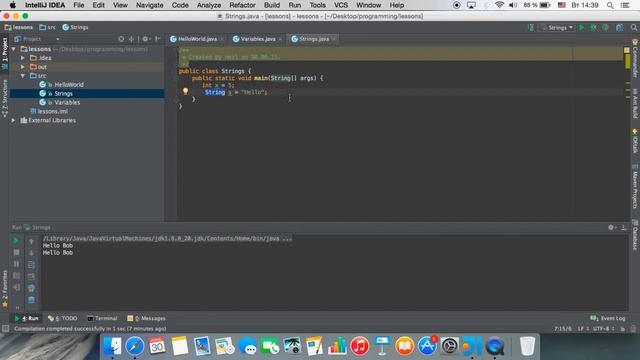Close the Strings.java editor tab

coord(334,39)
